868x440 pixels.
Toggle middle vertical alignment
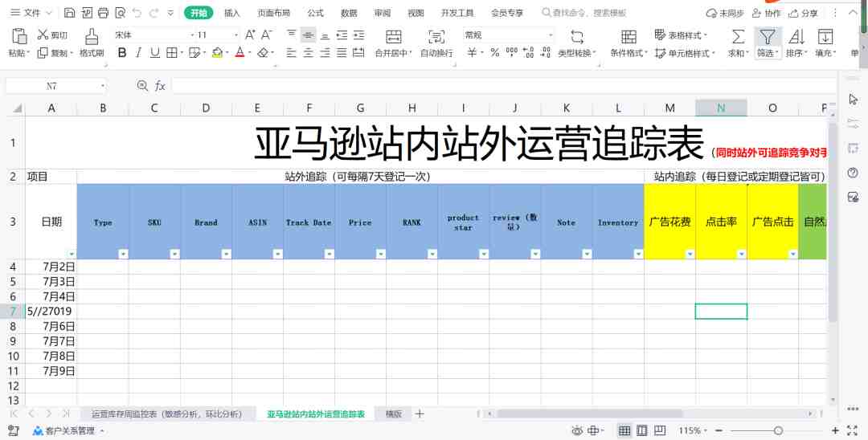click(309, 35)
